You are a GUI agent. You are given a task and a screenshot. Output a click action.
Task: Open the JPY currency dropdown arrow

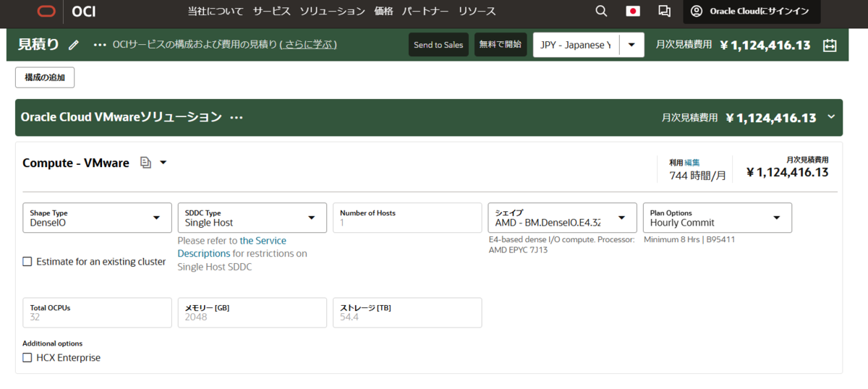click(631, 45)
